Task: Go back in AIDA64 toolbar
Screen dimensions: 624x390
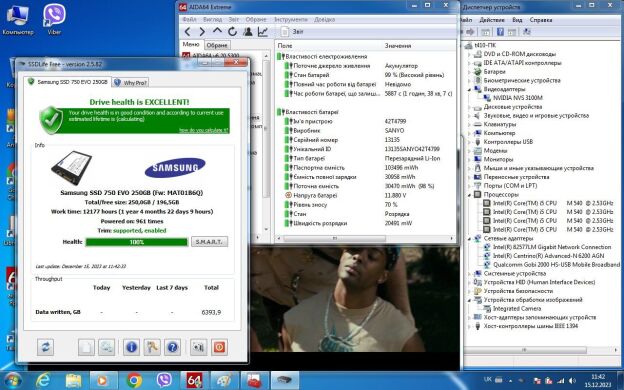Action: (x=187, y=31)
